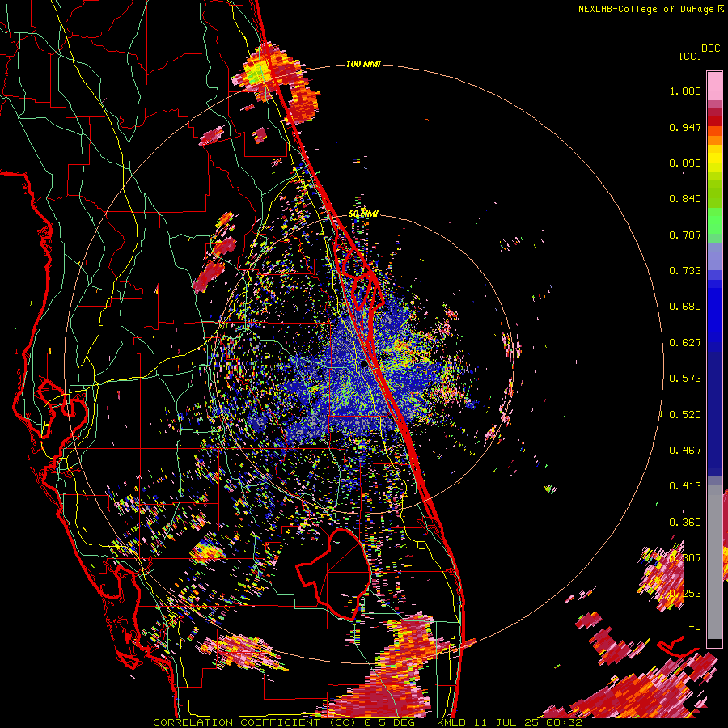Click the 0.787 color scale value
The height and width of the screenshot is (728, 728).
(x=685, y=235)
